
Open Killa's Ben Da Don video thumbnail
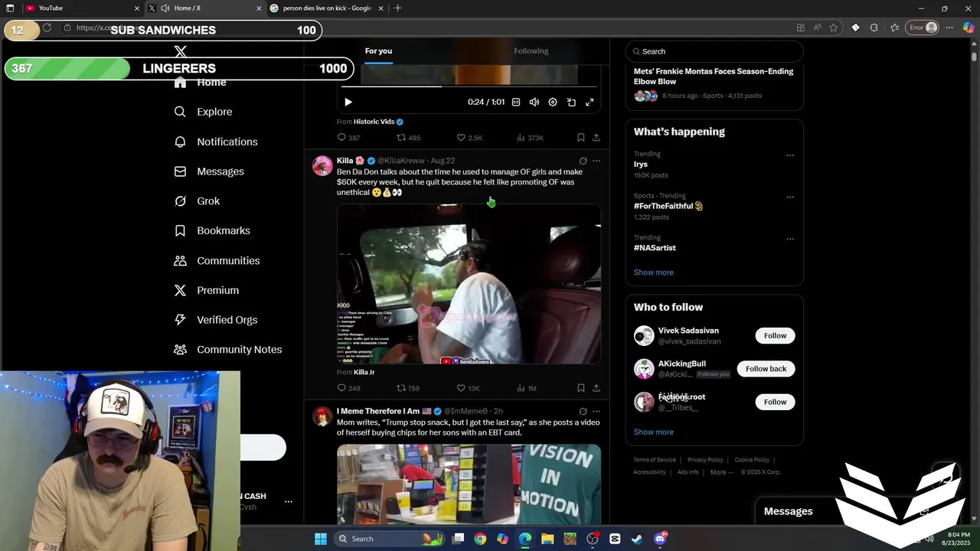(x=469, y=283)
